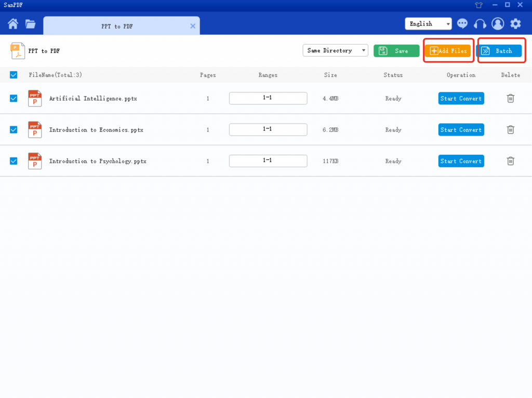Delete Artificial Intelligence.pptx with trash icon

pos(510,98)
